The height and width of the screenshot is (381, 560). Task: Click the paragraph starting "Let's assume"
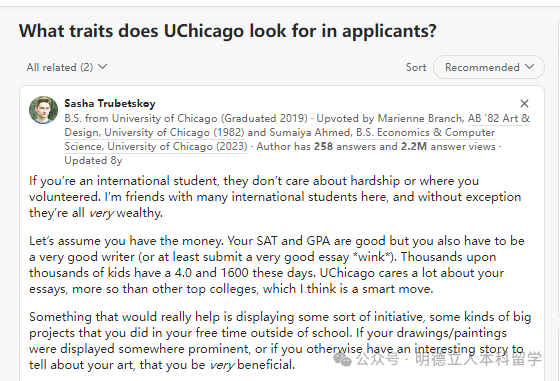[x=277, y=265]
